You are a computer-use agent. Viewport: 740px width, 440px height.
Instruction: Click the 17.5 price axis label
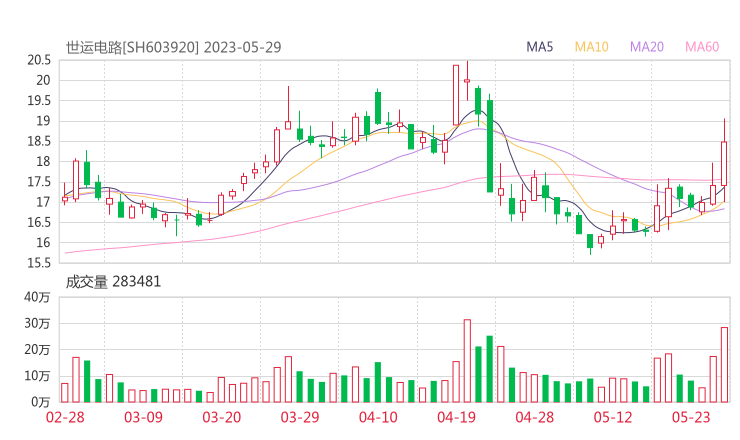pos(39,182)
